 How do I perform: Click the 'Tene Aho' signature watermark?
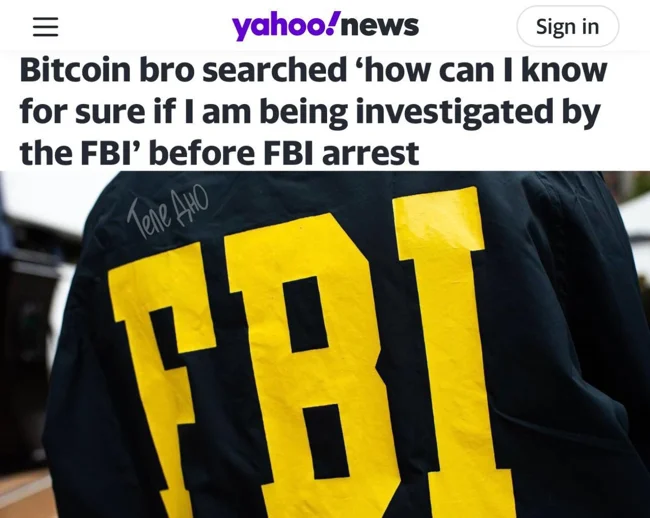click(x=167, y=214)
